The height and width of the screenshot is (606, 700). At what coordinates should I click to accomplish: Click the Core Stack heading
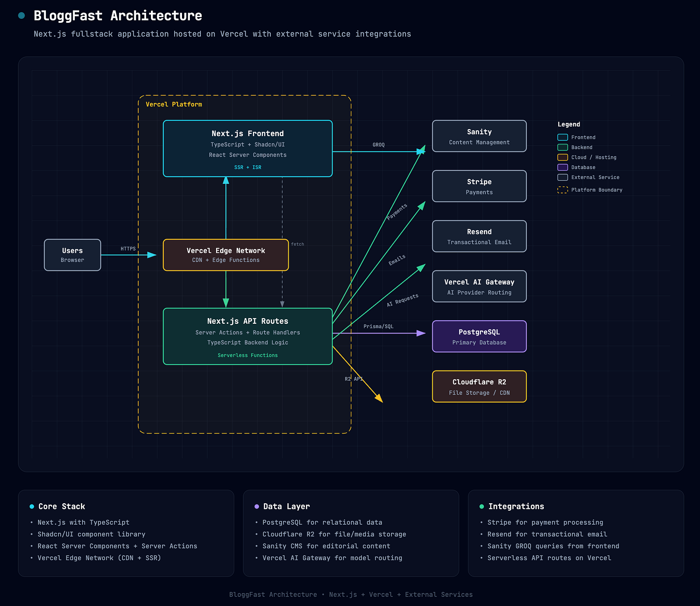[x=62, y=506]
